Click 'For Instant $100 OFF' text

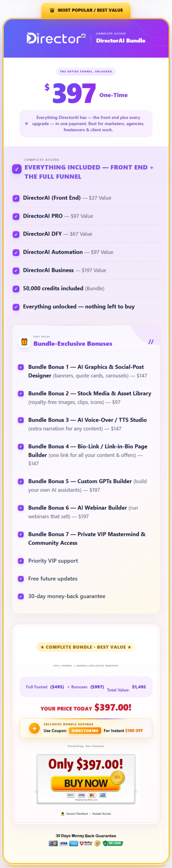pos(123,731)
